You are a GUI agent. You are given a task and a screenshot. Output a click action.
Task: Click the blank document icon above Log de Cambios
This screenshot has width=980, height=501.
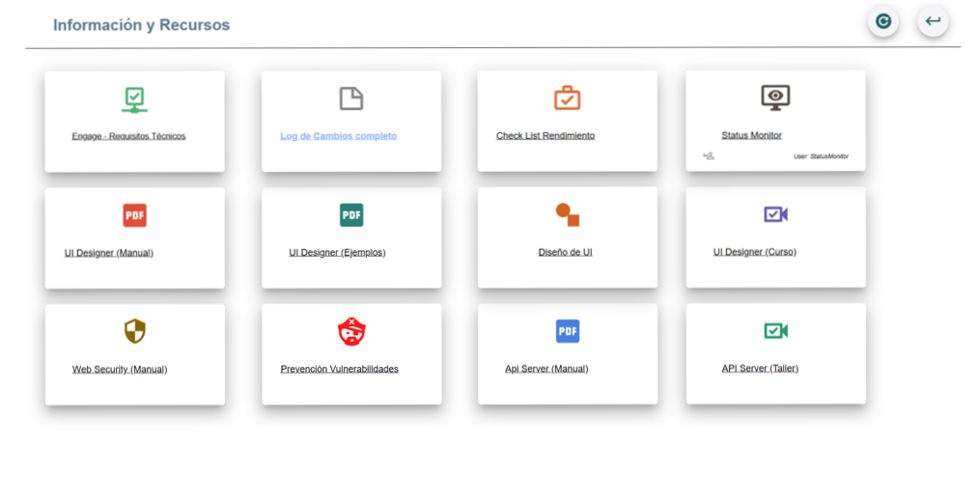(351, 98)
